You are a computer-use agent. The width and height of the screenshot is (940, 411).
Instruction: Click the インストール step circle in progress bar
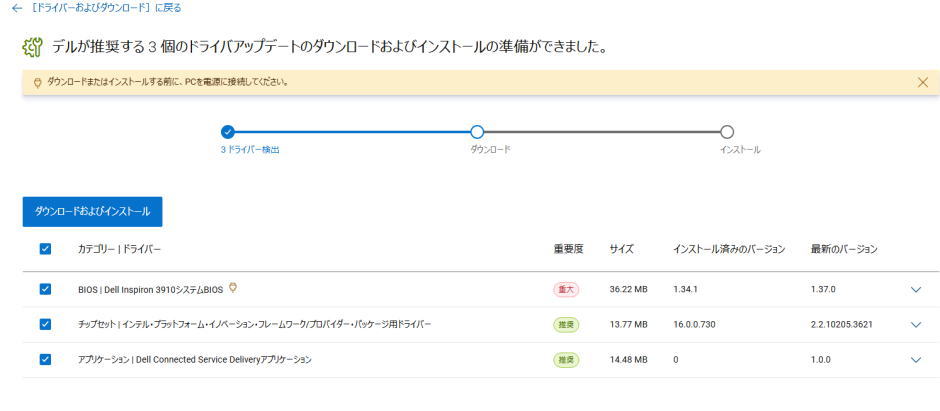click(x=727, y=132)
